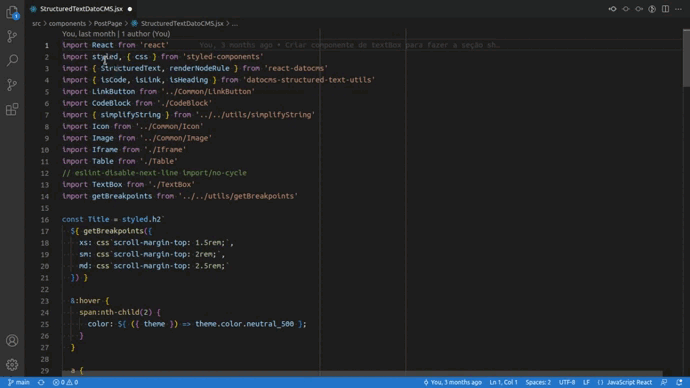
Task: Click the 'components' breadcrumb
Action: 67,23
